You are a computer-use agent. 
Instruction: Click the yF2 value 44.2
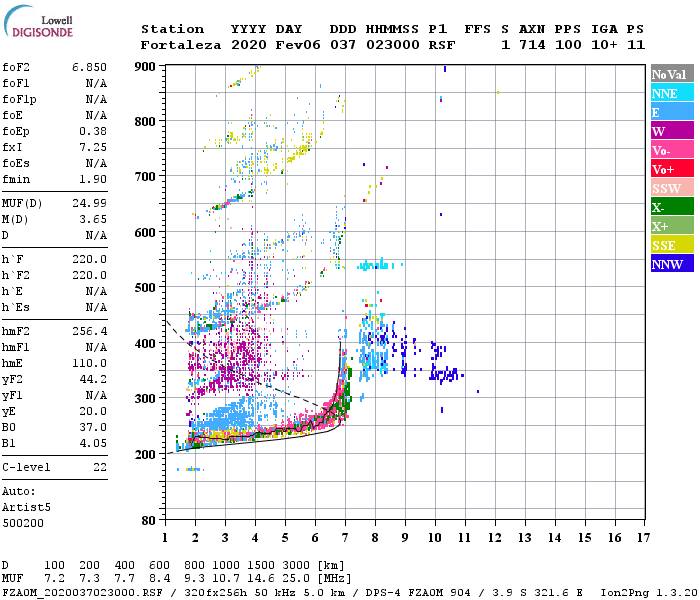pyautogui.click(x=93, y=379)
